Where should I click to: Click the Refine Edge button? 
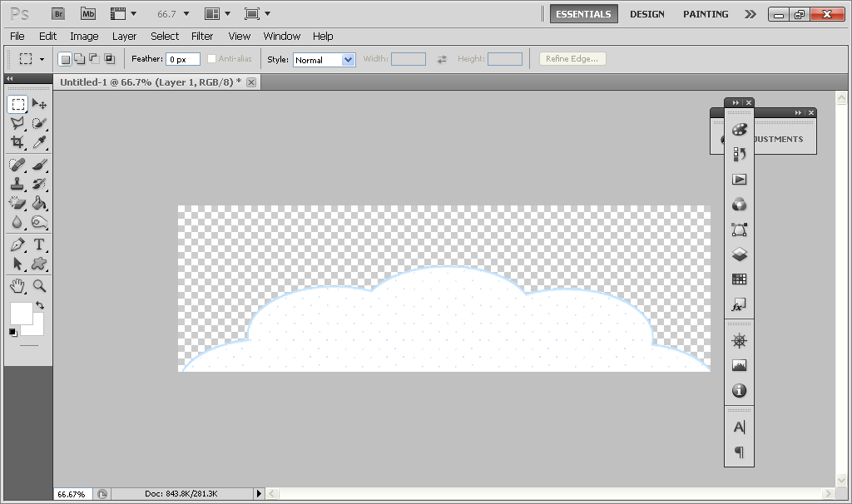[x=572, y=58]
